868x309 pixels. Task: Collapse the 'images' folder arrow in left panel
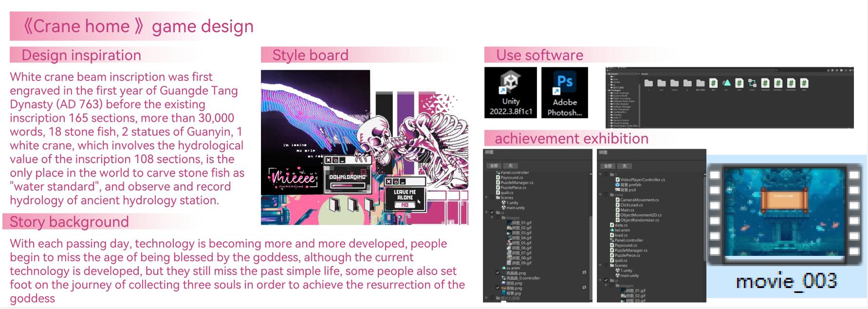[x=492, y=218]
